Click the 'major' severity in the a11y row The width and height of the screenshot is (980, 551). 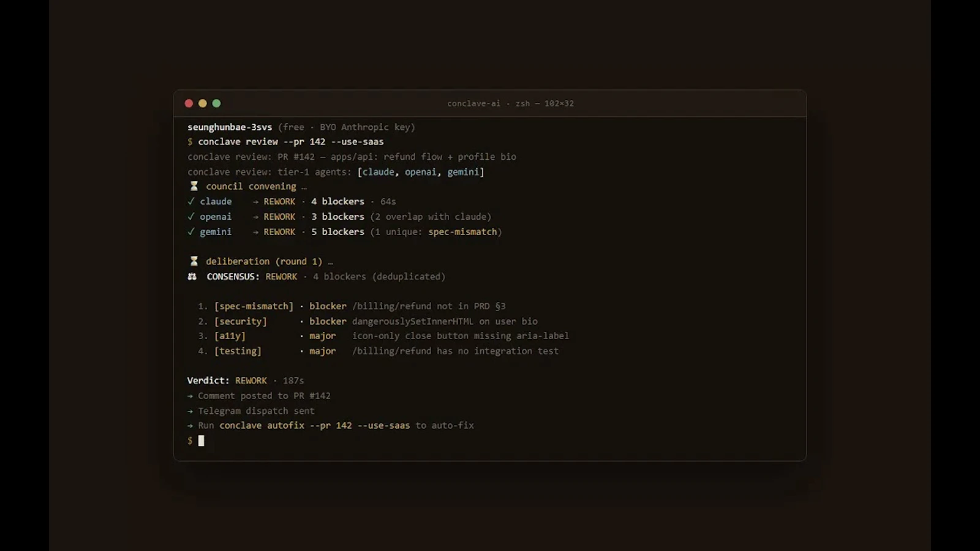click(322, 336)
